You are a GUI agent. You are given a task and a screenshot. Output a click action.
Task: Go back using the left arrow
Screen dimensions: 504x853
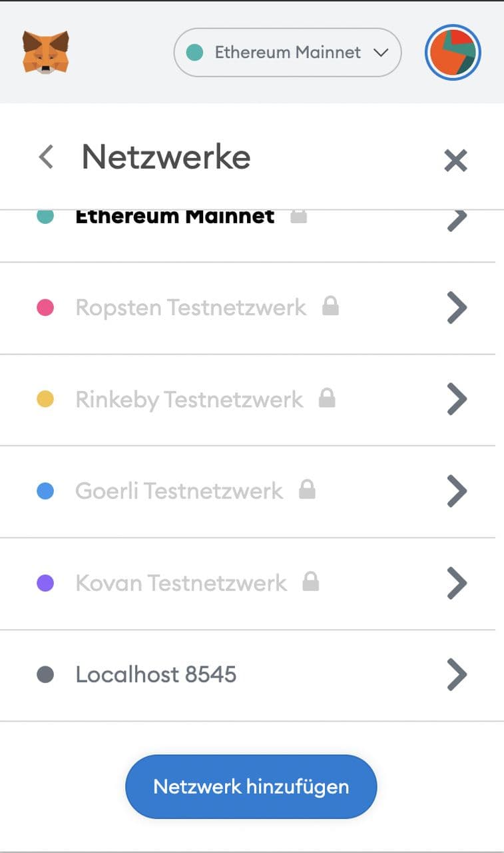coord(45,157)
